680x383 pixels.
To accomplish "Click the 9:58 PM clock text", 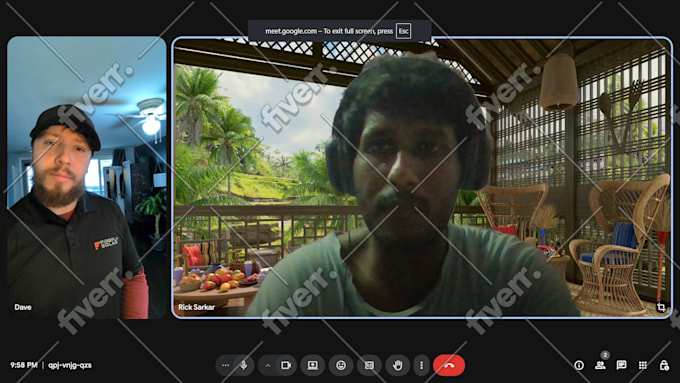I will (x=24, y=365).
